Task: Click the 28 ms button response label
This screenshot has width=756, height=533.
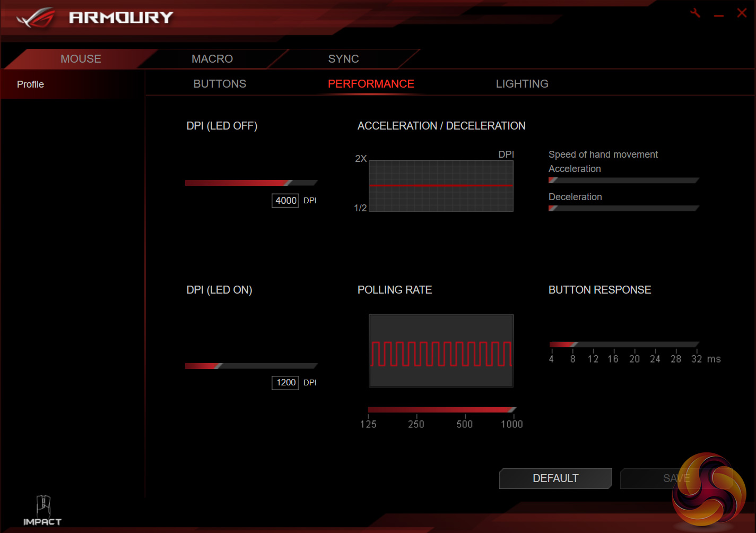Action: pyautogui.click(x=676, y=359)
